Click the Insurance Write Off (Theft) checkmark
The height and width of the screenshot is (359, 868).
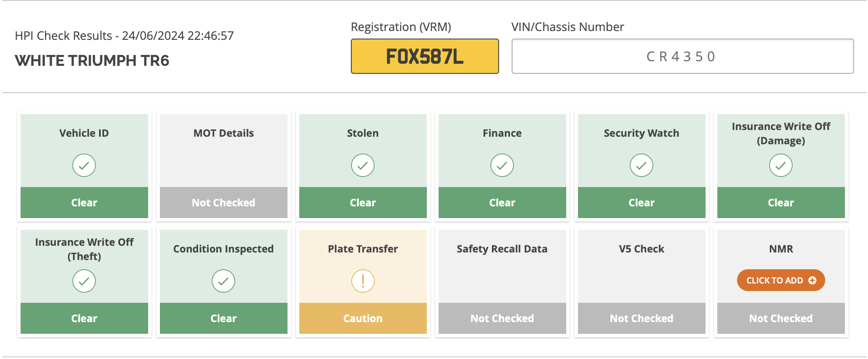click(84, 281)
